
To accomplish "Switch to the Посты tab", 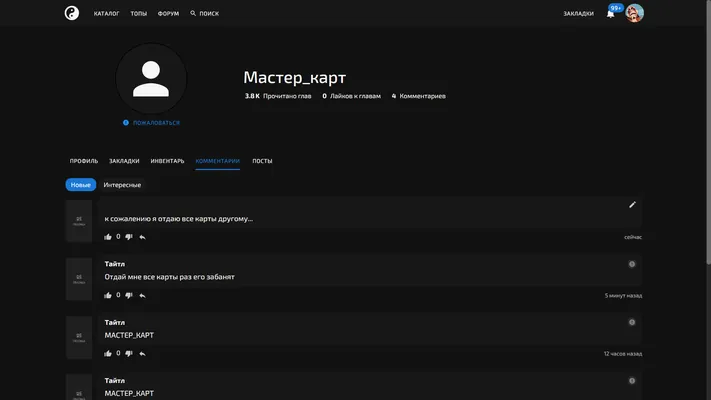I will pos(262,161).
